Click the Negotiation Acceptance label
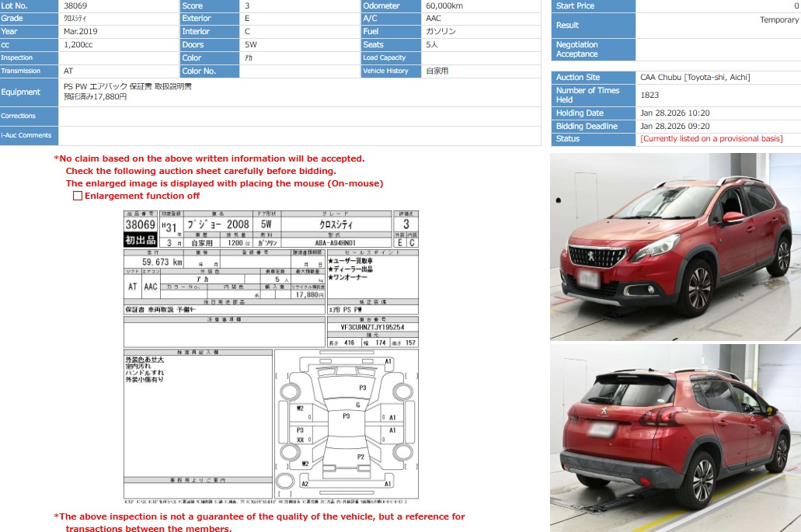The image size is (801, 532). 576,50
